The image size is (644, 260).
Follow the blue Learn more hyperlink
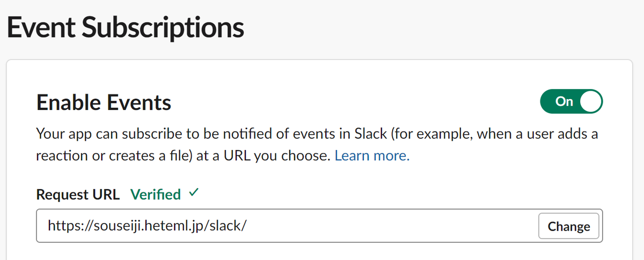pos(372,156)
